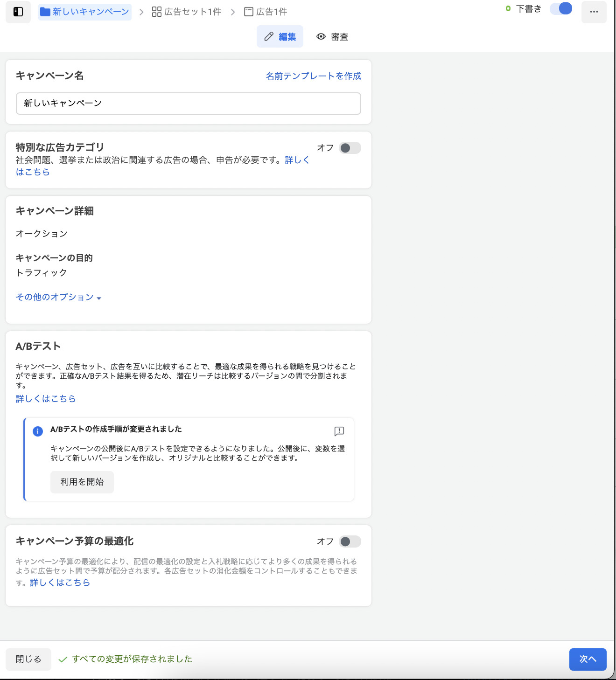Click the ad set grid icon in breadcrumb
The width and height of the screenshot is (616, 680).
point(157,12)
